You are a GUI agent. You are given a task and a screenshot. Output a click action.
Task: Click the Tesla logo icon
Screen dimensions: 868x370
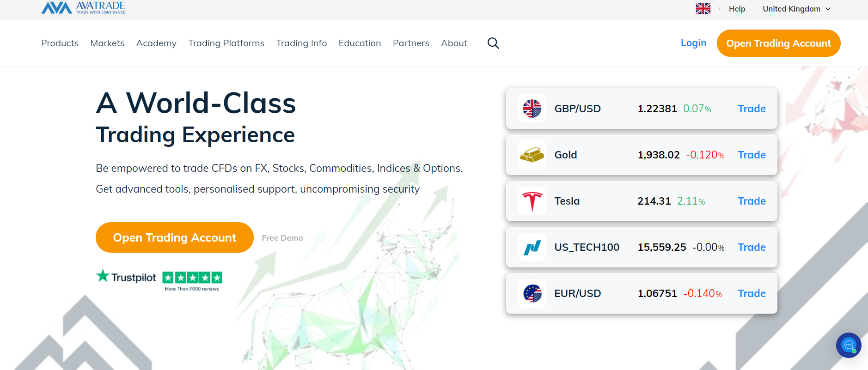[x=532, y=201]
